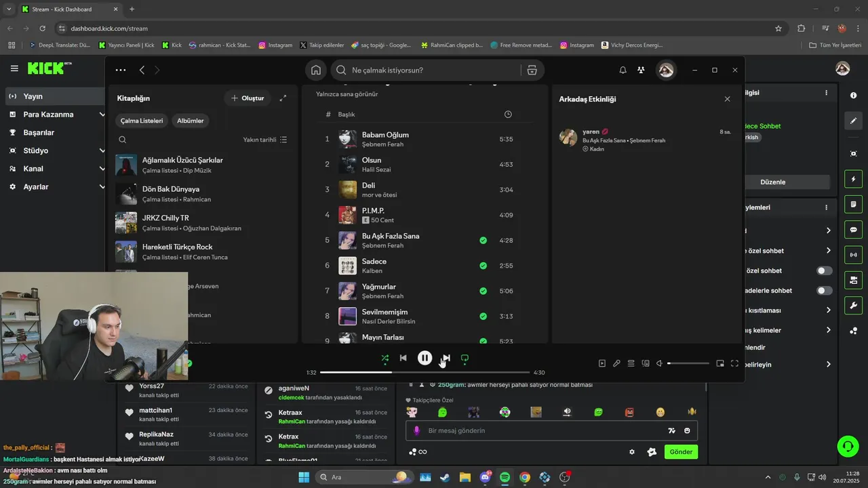Viewport: 868px width, 488px height.
Task: Click saved checkmark for Yağmurlar
Action: [x=483, y=291]
